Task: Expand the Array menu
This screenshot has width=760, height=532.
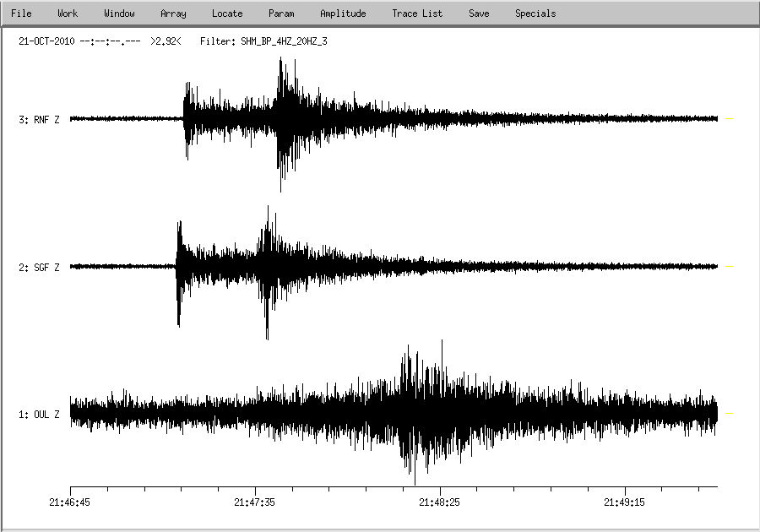Action: (x=173, y=14)
